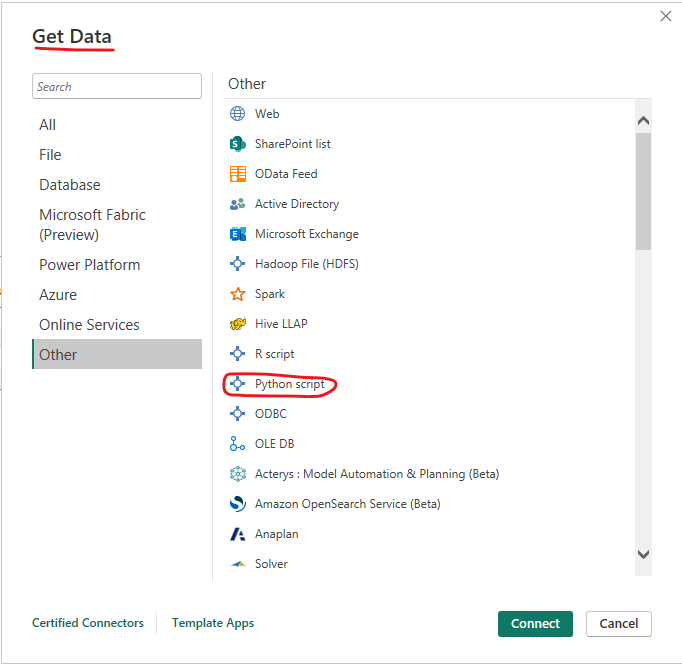
Task: Focus the Search input field
Action: (117, 86)
